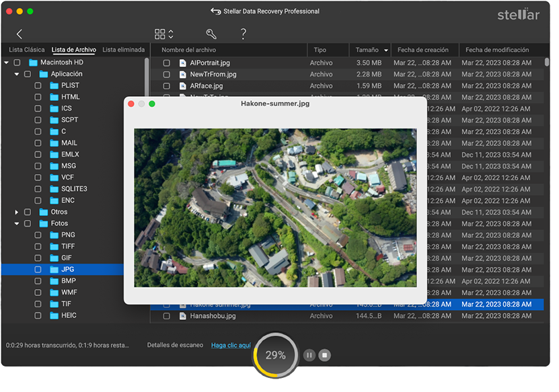Tick the Macintosh HD checkbox
Viewport: 559px width, 392px height.
(17, 63)
